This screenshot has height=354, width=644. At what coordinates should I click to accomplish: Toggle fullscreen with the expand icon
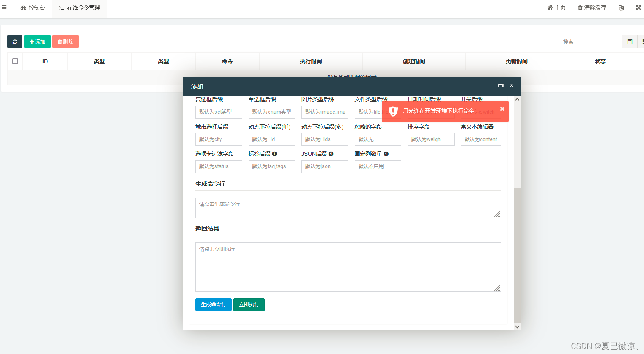point(639,8)
